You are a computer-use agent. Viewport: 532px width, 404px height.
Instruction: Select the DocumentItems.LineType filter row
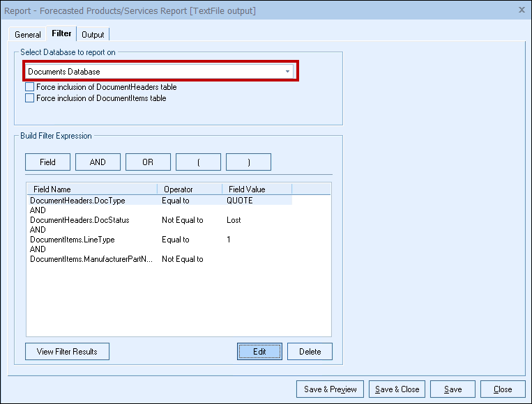pyautogui.click(x=73, y=240)
